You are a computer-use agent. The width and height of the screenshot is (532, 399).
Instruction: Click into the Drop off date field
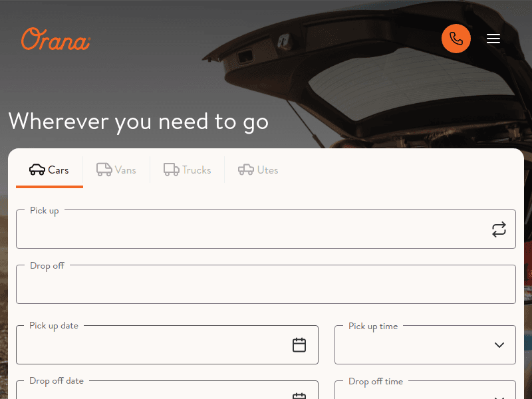coord(153,392)
